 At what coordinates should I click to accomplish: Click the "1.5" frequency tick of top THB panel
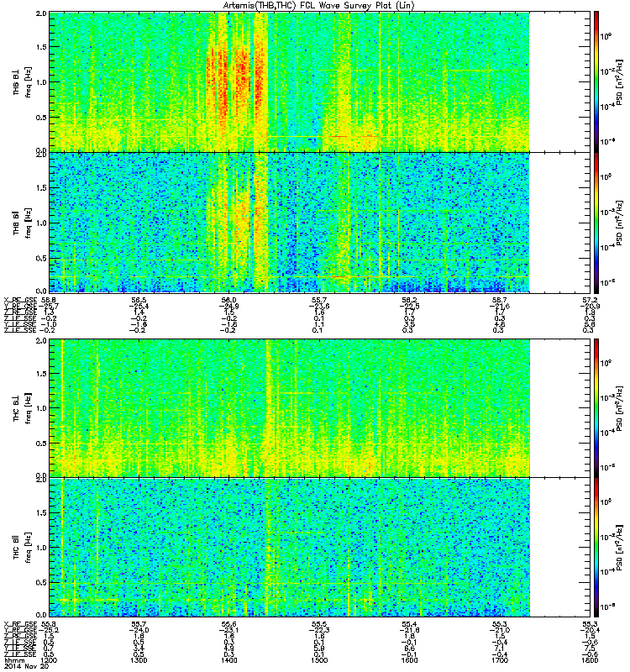tap(41, 47)
